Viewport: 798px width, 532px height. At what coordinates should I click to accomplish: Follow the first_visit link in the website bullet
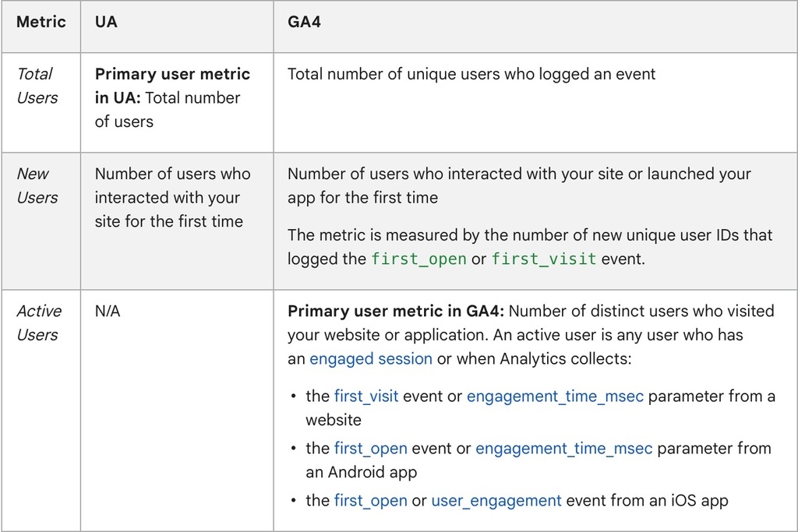(x=366, y=396)
